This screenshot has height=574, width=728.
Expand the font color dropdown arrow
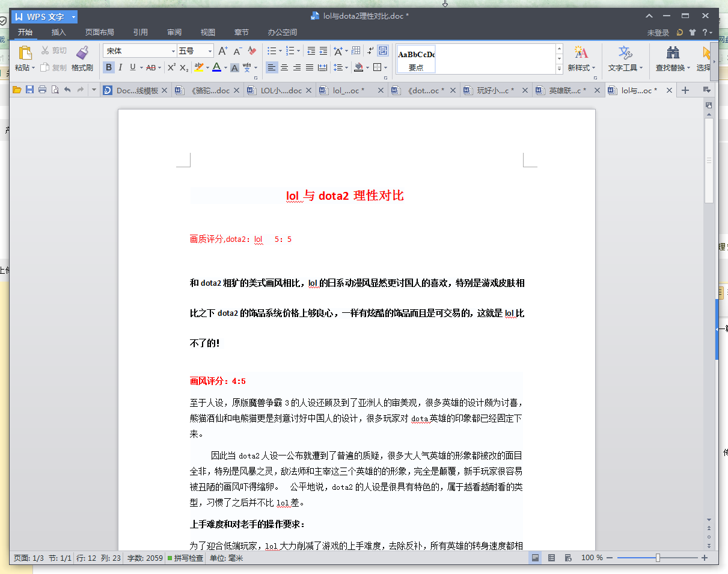pos(225,68)
